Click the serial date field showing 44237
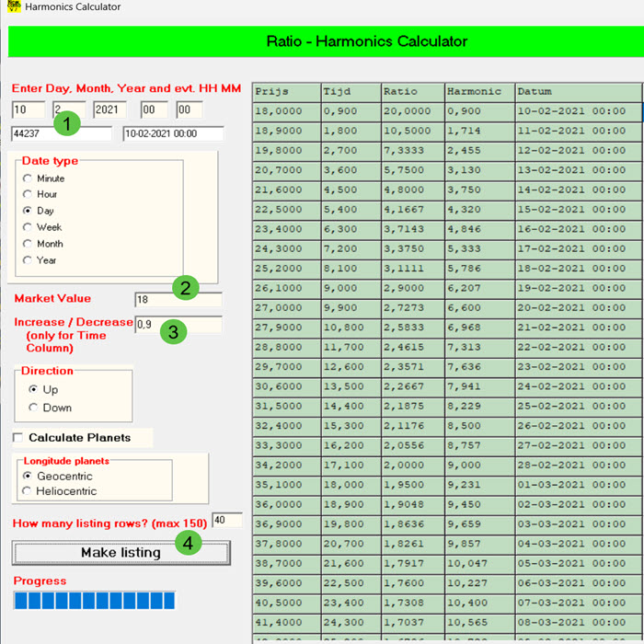The image size is (644, 644). (x=62, y=133)
